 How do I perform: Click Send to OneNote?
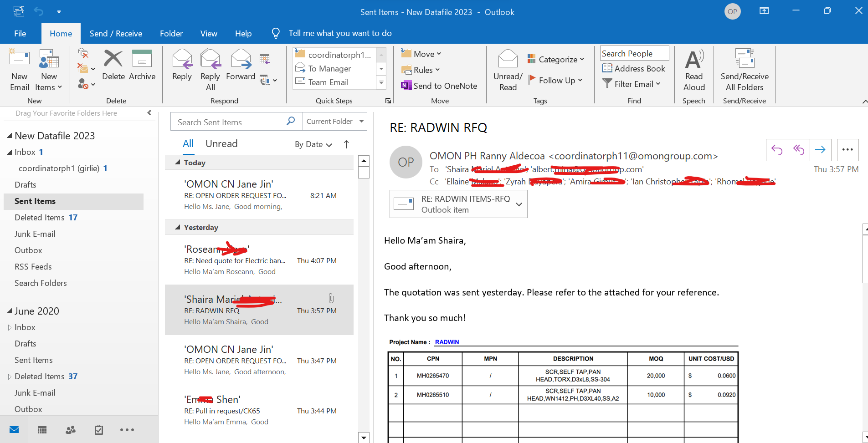point(439,86)
